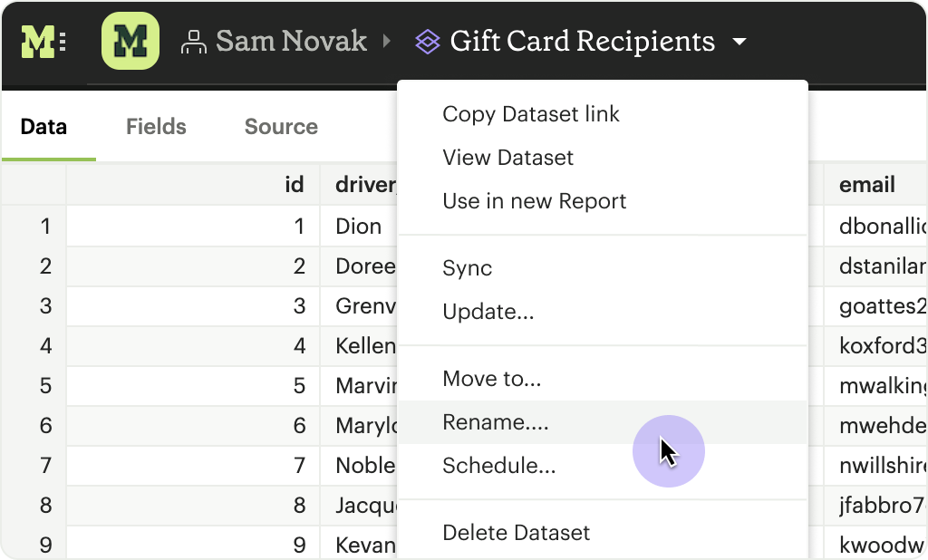Image resolution: width=928 pixels, height=560 pixels.
Task: Open the Fields tab
Action: pyautogui.click(x=156, y=127)
